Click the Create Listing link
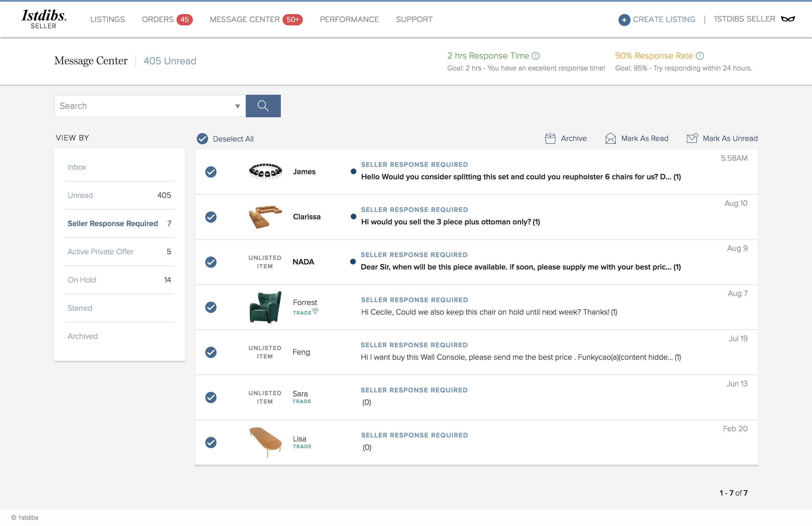812x526 pixels. pyautogui.click(x=664, y=19)
